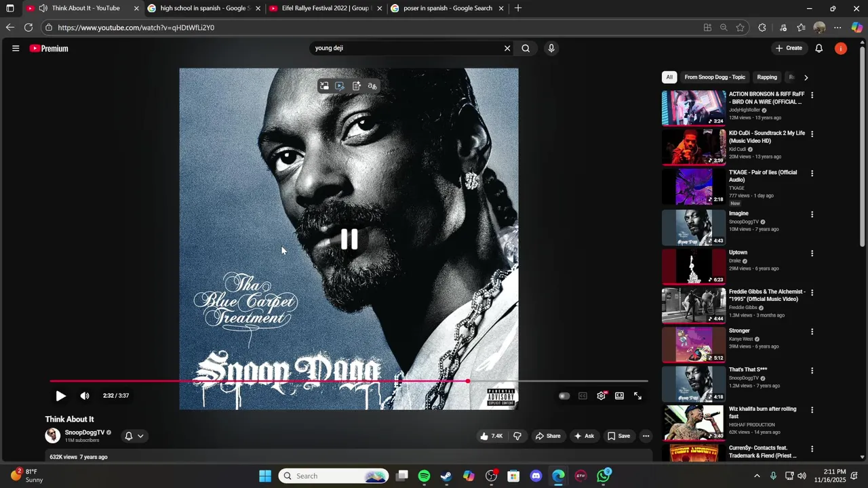Open That's That S*** video title

click(748, 370)
